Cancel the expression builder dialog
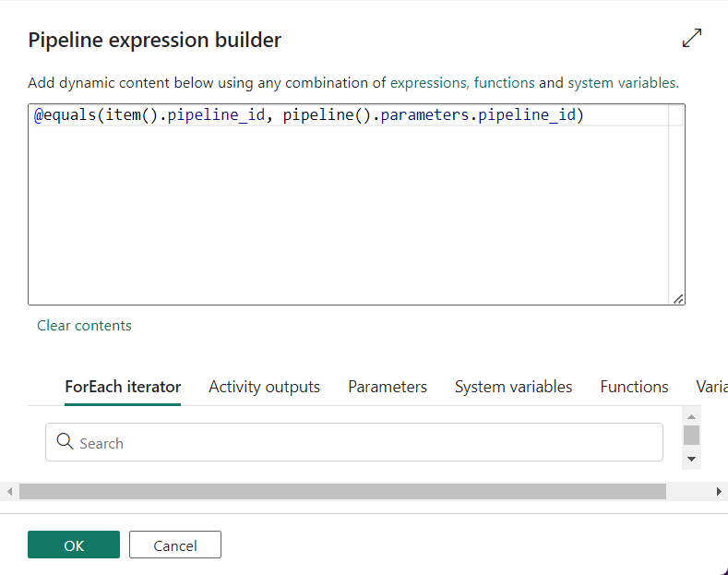The image size is (728, 575). point(175,545)
